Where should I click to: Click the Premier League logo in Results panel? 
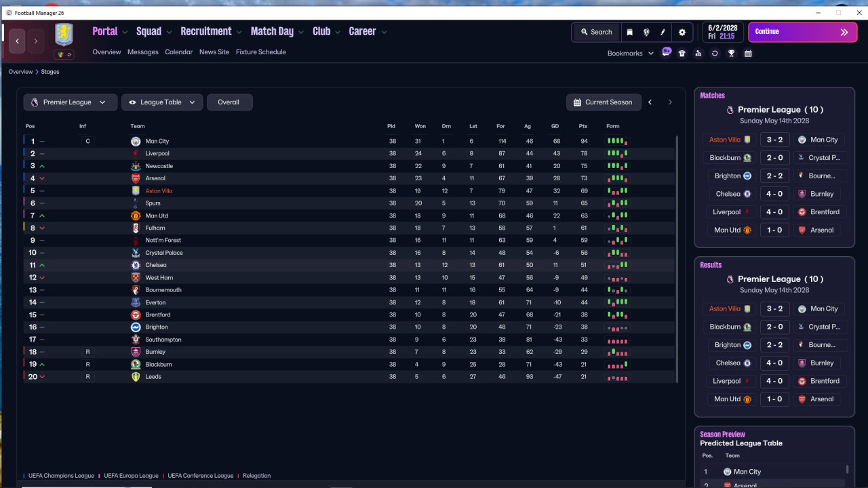point(730,279)
